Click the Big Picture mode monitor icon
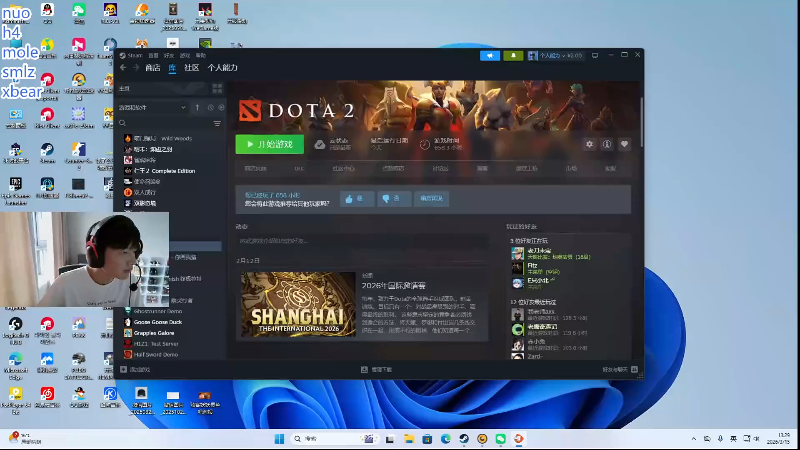800x450 pixels. coord(595,55)
